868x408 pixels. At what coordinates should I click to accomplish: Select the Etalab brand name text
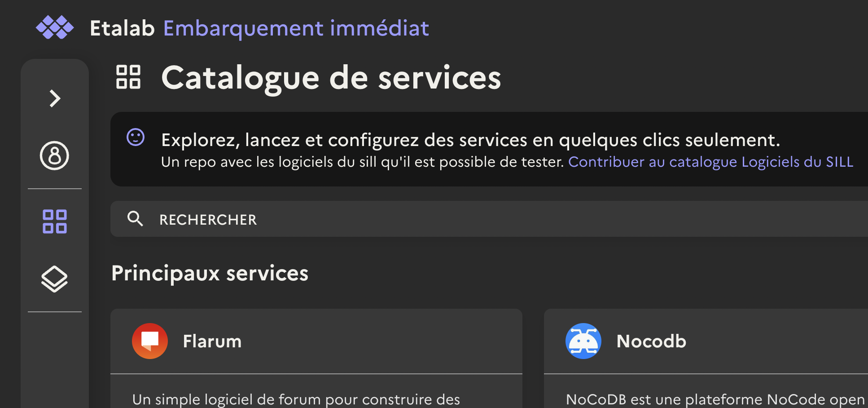[x=122, y=28]
